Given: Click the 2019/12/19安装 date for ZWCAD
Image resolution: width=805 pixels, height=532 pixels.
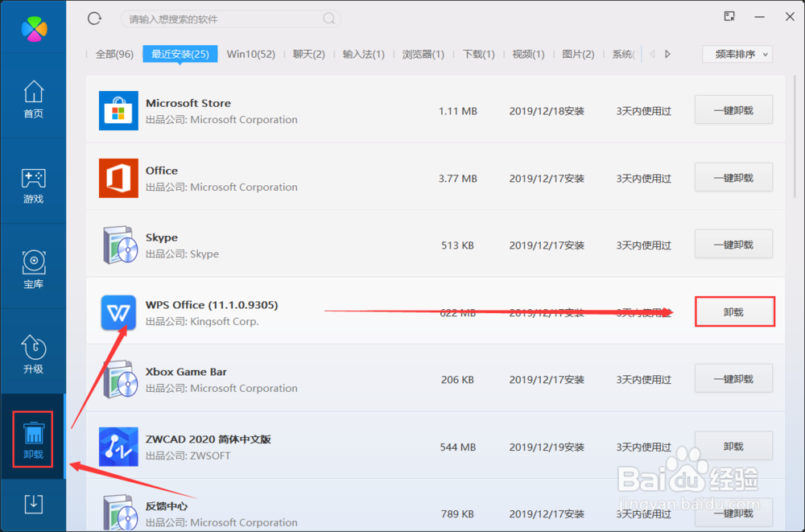Looking at the screenshot, I should coord(547,447).
